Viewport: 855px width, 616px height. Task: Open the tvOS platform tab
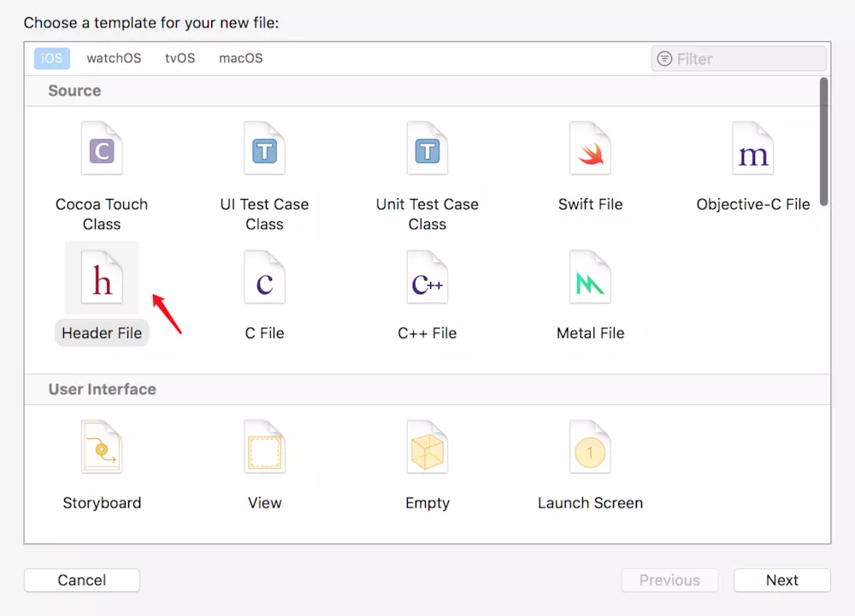point(180,58)
